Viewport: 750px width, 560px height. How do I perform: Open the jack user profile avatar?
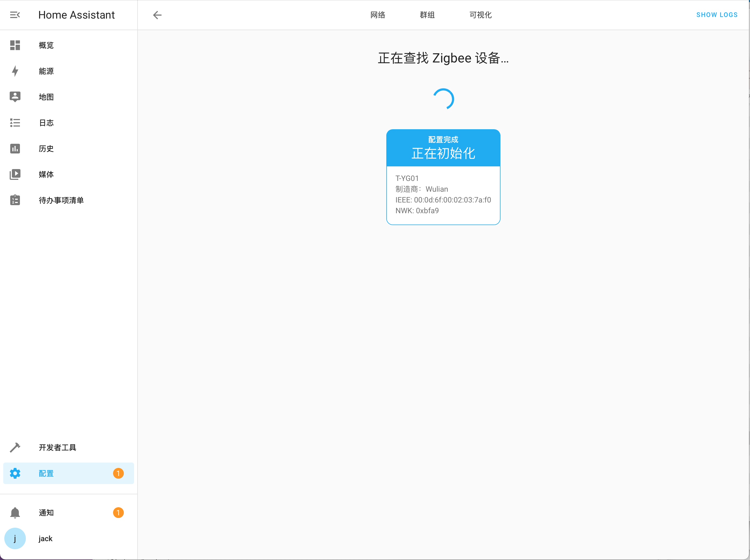(15, 538)
